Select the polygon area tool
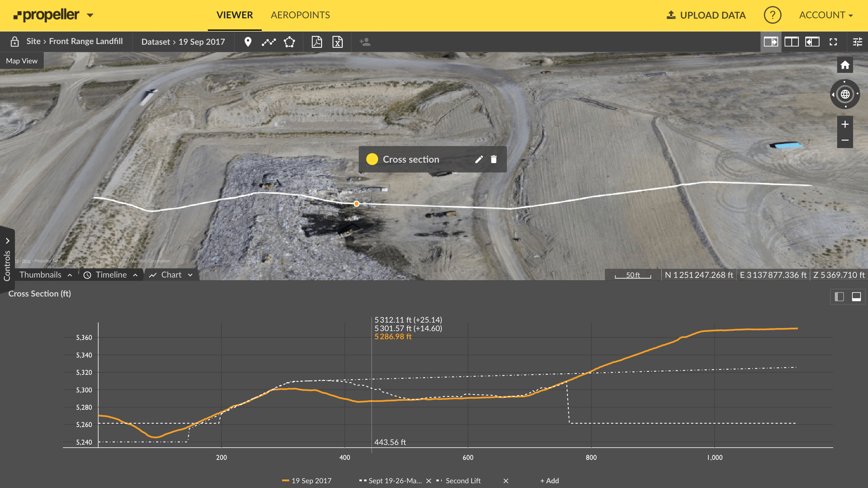The width and height of the screenshot is (868, 488). pos(290,42)
